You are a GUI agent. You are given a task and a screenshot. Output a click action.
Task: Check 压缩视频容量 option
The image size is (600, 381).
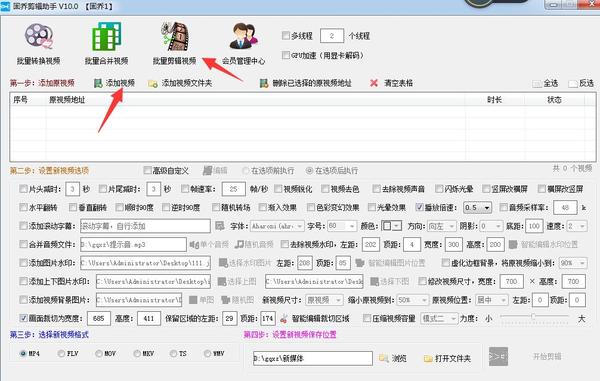tap(367, 318)
